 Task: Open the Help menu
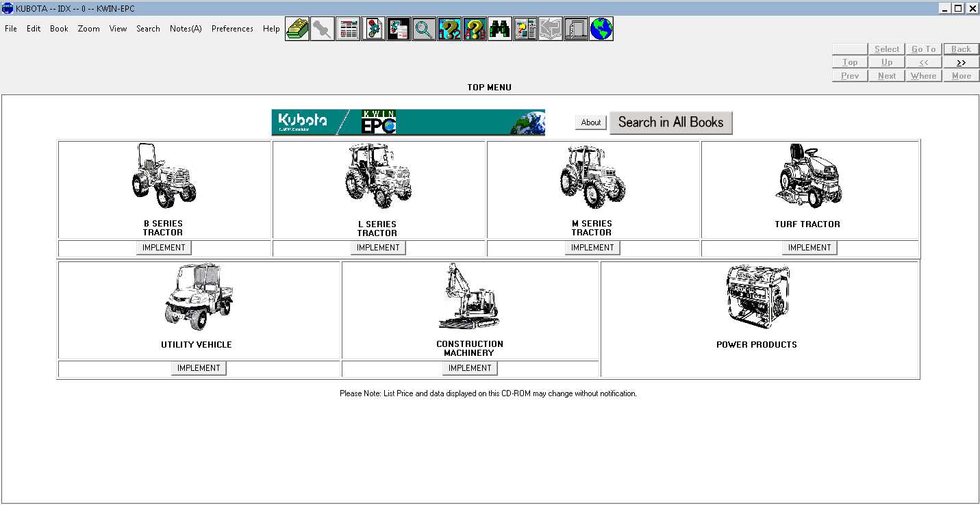pyautogui.click(x=271, y=29)
